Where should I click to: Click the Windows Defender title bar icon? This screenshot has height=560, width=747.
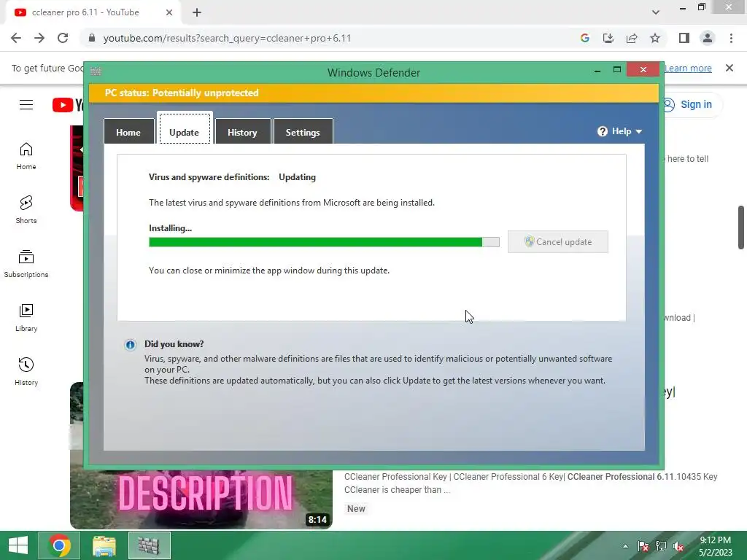tap(96, 71)
